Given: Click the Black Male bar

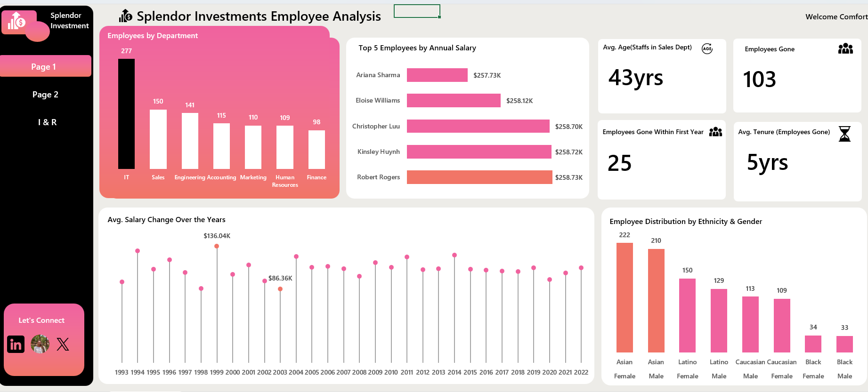Looking at the screenshot, I should (x=844, y=344).
